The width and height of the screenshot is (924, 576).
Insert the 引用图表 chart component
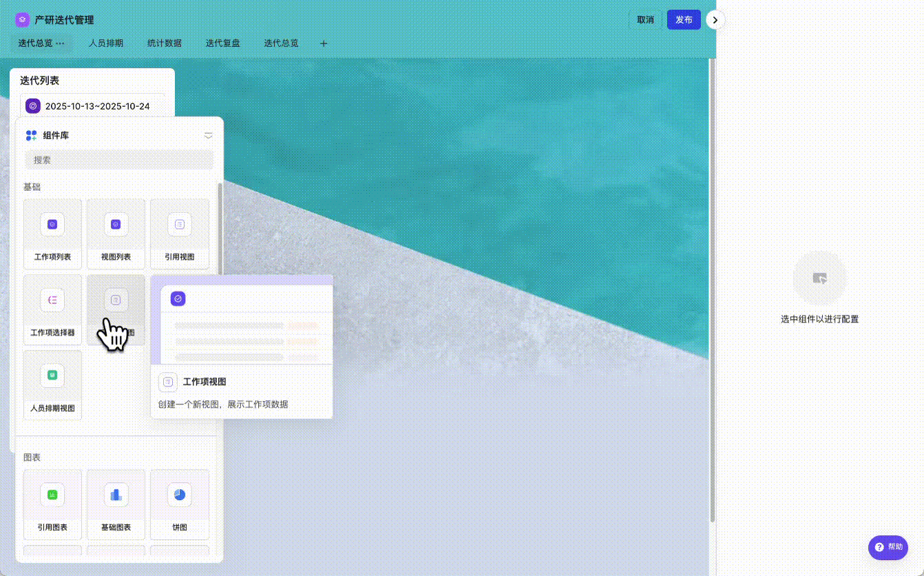point(52,504)
